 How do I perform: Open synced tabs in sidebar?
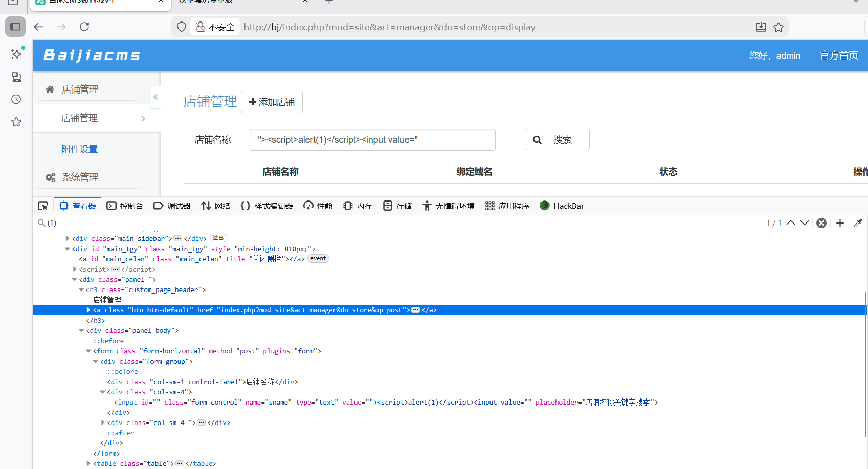click(x=16, y=77)
